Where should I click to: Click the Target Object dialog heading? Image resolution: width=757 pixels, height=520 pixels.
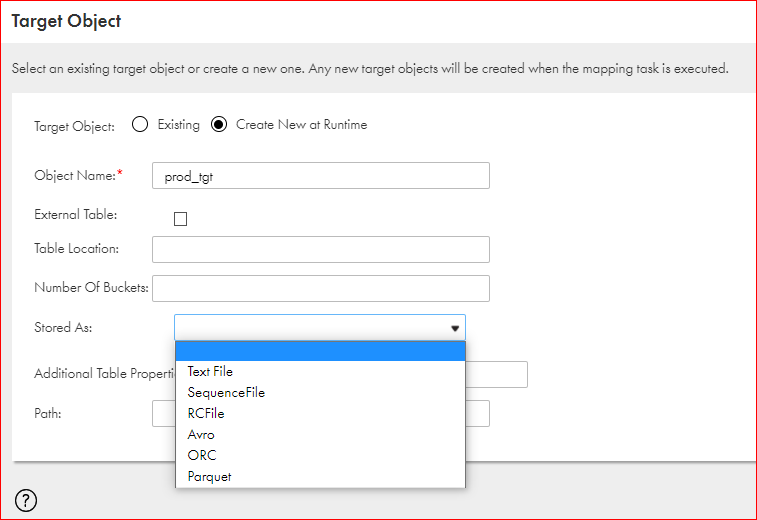(x=66, y=21)
